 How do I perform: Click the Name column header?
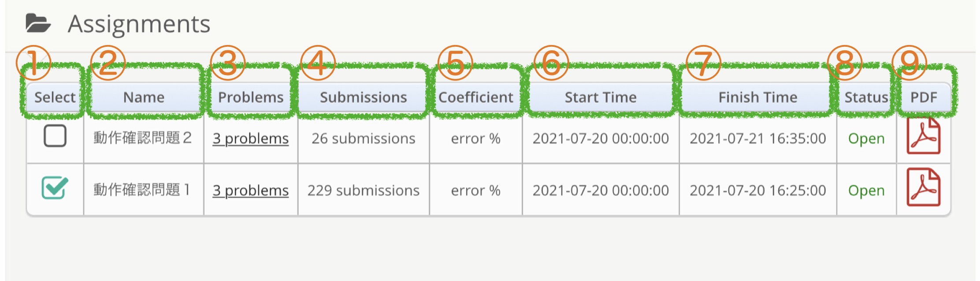pyautogui.click(x=144, y=97)
